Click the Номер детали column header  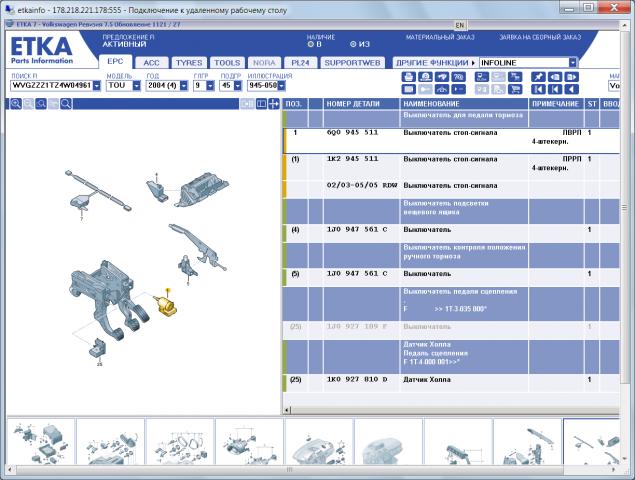[x=361, y=104]
